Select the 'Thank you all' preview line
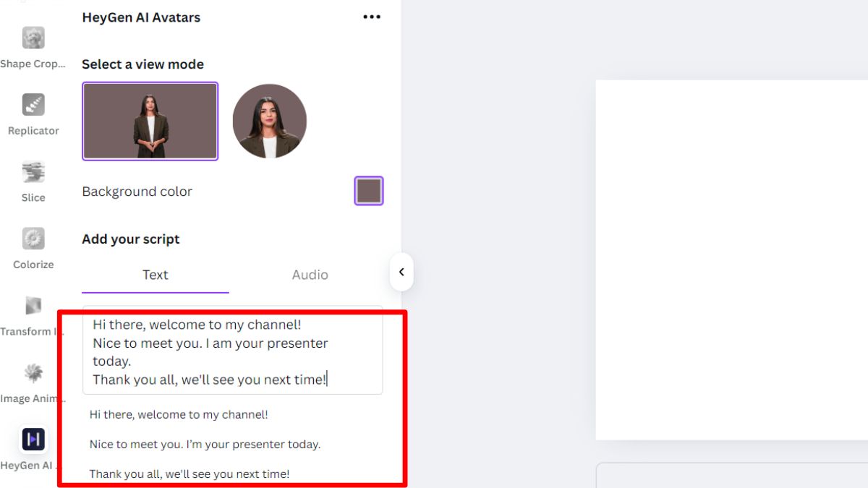The width and height of the screenshot is (868, 488). point(190,474)
